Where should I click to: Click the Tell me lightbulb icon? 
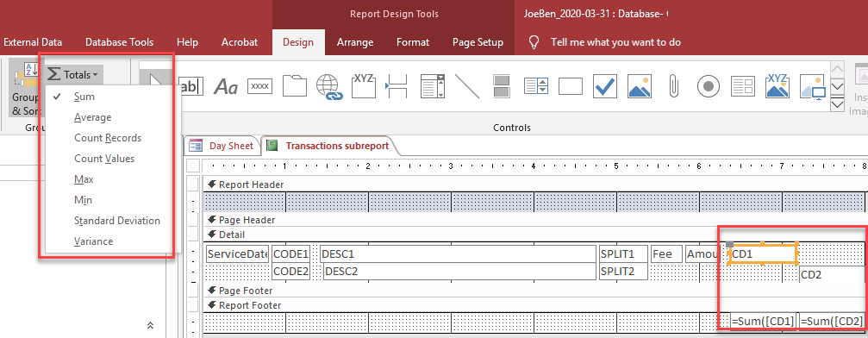[x=534, y=42]
